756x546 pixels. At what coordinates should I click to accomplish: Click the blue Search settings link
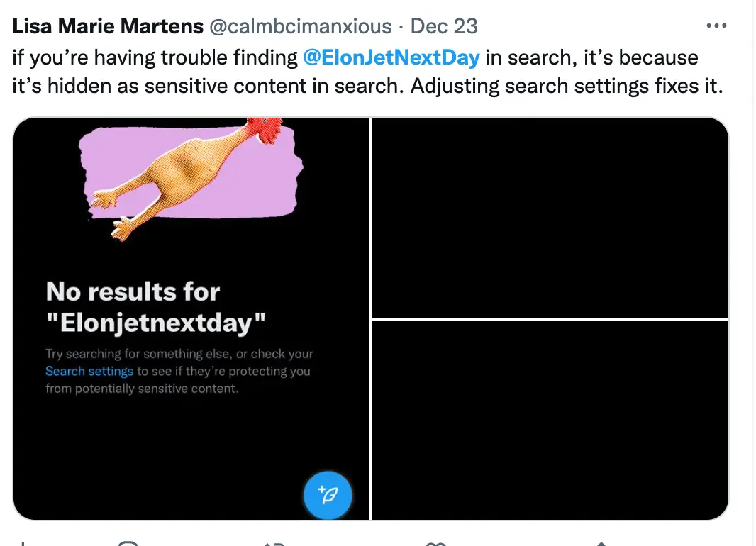[x=89, y=372]
